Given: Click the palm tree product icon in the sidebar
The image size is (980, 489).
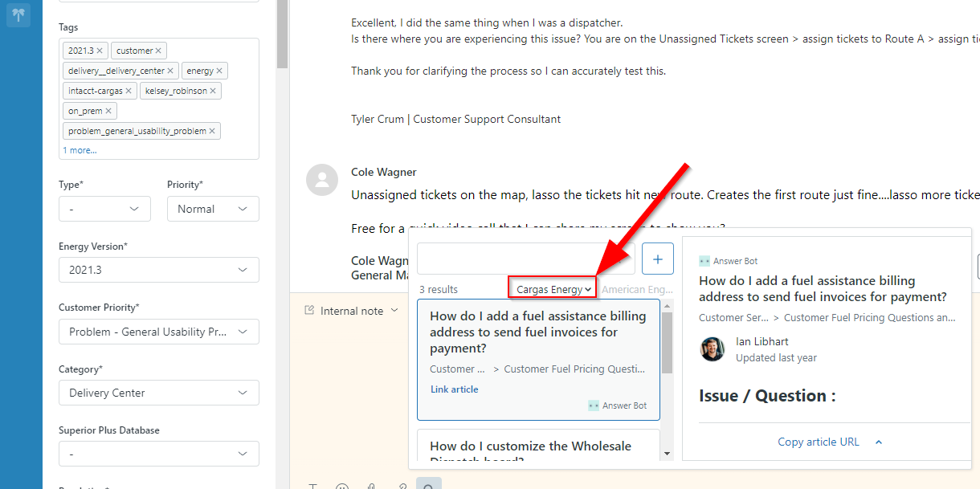Looking at the screenshot, I should pyautogui.click(x=18, y=14).
